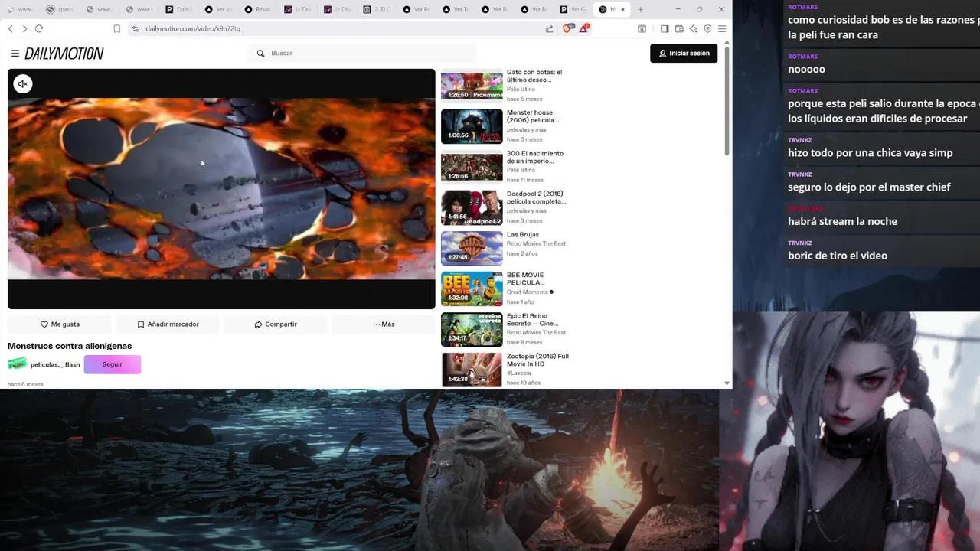Image resolution: width=980 pixels, height=551 pixels.
Task: Click the search magnifier icon
Action: (x=260, y=54)
